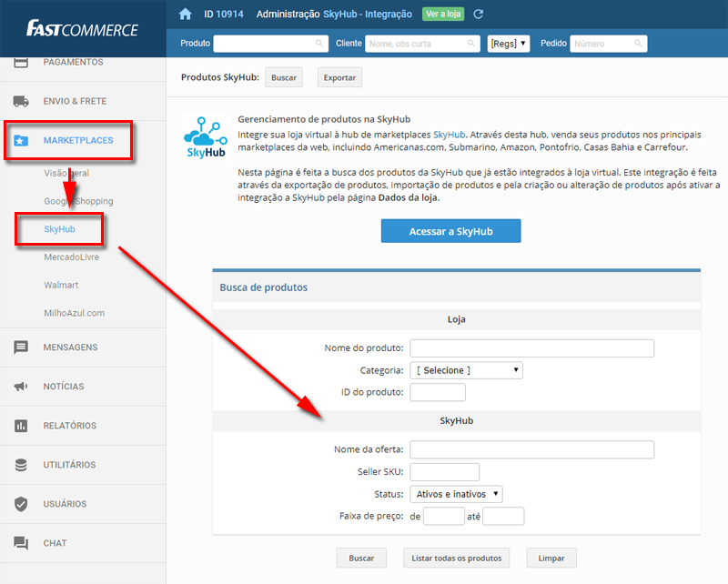This screenshot has width=728, height=584.
Task: Focus the Pedido número field
Action: (x=608, y=44)
